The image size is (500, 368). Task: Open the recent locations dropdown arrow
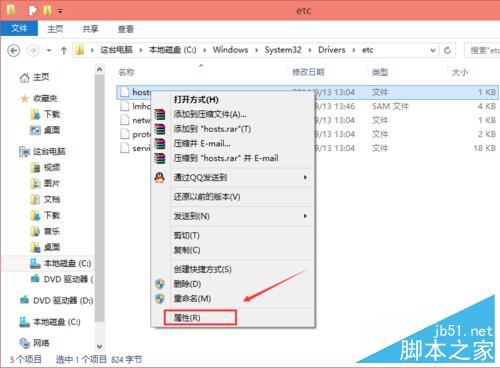click(49, 51)
